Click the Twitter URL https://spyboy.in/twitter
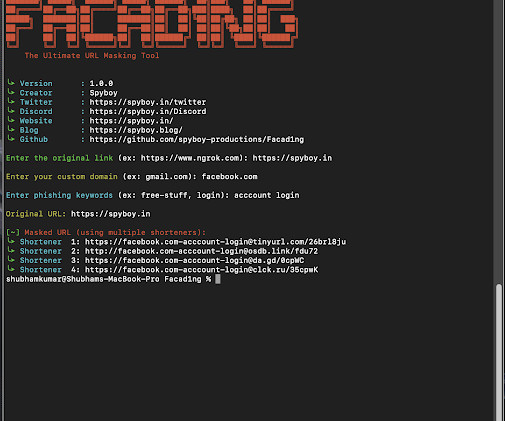Screen dimensions: 505x421 (x=148, y=102)
